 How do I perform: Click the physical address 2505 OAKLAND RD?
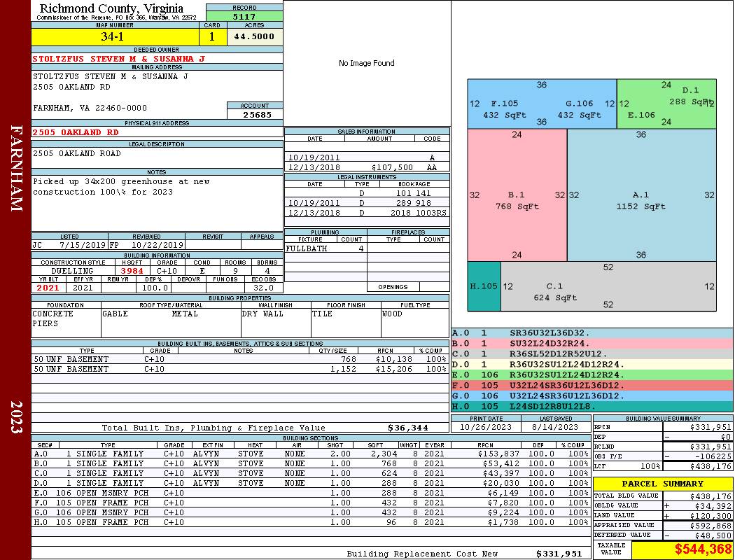[76, 132]
